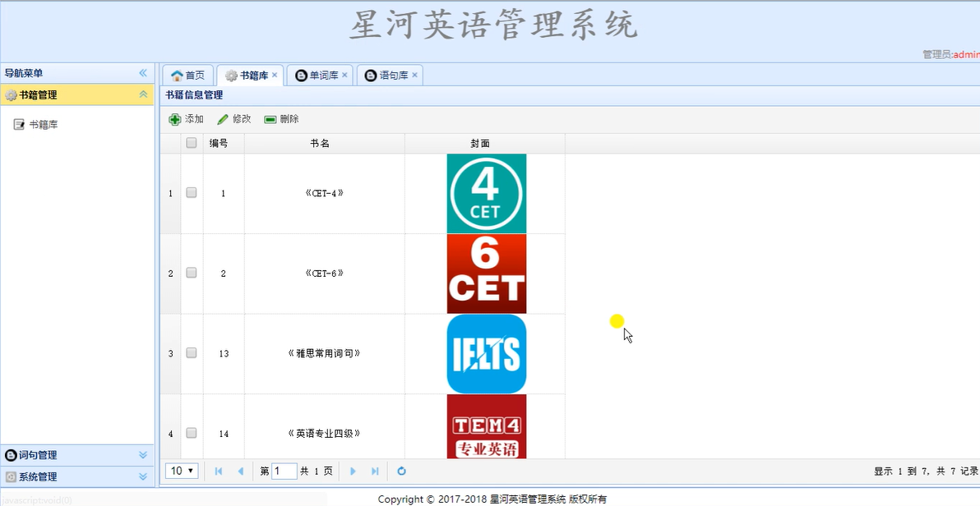Click the TEM4 cover thumbnail

click(486, 426)
